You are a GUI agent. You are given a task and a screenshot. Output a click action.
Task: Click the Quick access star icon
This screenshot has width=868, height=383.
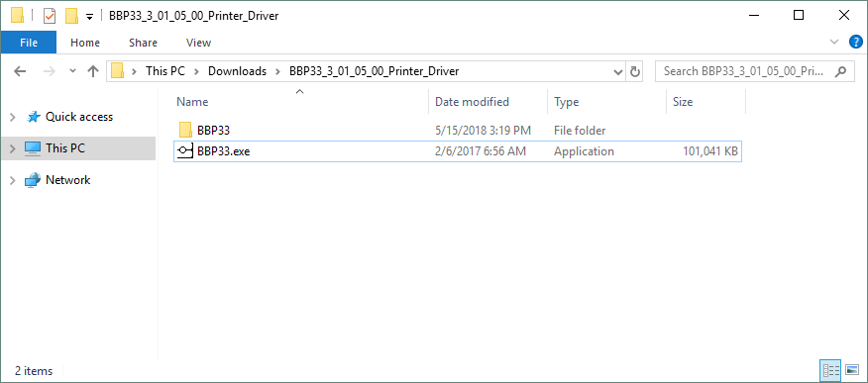tap(34, 117)
